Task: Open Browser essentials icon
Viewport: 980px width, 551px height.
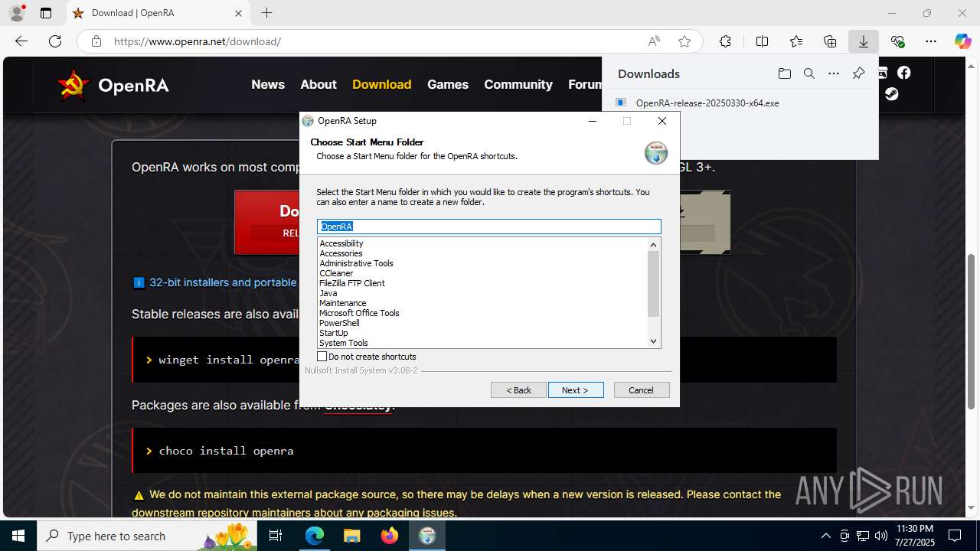Action: (x=897, y=41)
